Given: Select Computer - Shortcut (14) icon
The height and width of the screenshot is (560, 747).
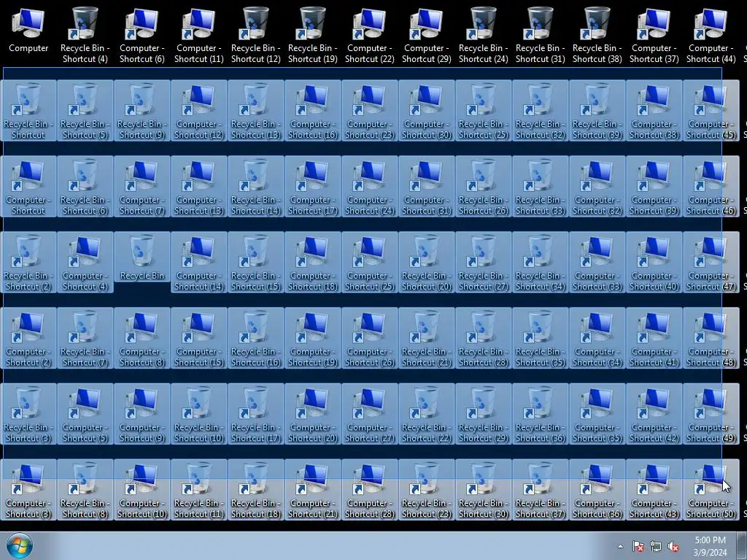Looking at the screenshot, I should (198, 262).
